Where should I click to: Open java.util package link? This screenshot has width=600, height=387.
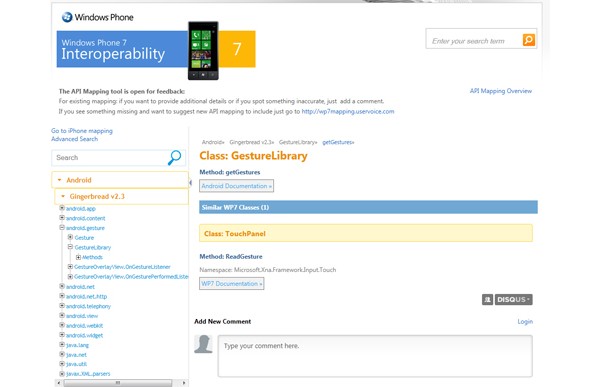tap(76, 364)
